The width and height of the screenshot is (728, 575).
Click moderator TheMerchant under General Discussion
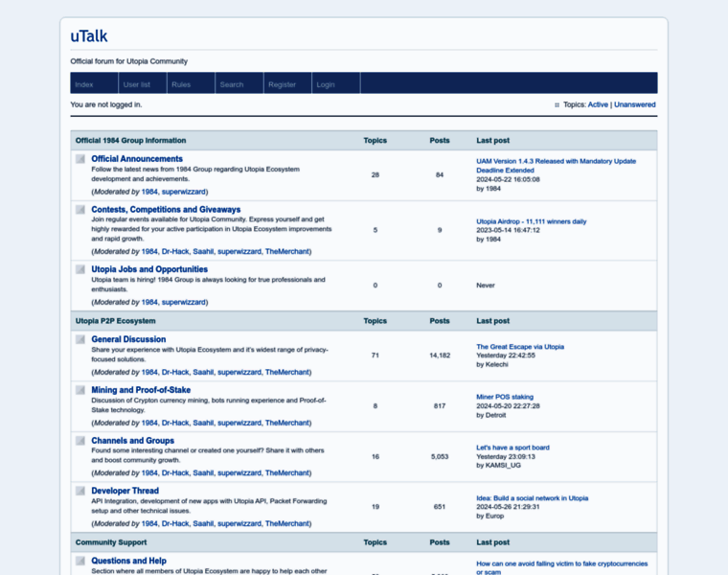point(287,372)
